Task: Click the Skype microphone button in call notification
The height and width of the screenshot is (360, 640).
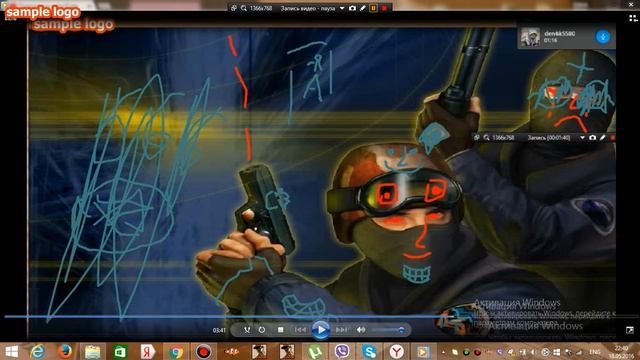Action: (x=603, y=37)
